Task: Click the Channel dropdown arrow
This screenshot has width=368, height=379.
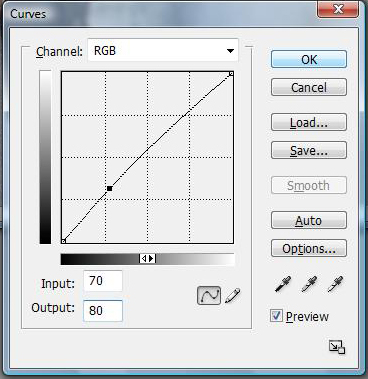Action: [230, 51]
